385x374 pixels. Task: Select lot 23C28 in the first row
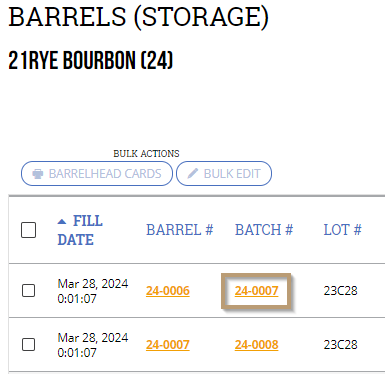click(340, 291)
